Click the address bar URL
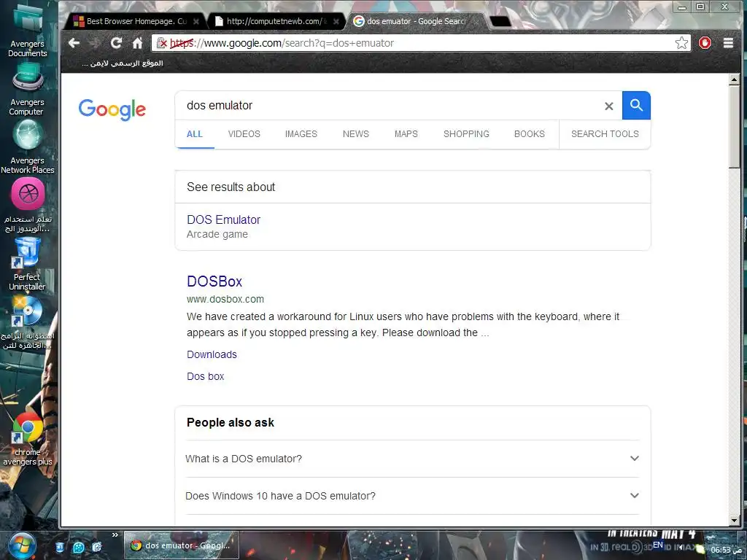 coord(419,43)
